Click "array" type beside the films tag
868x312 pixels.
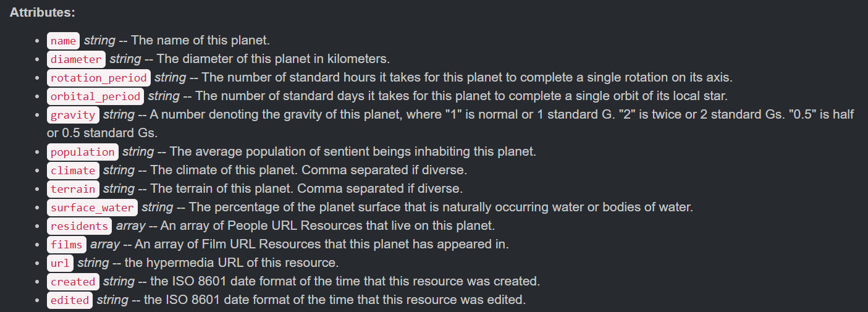(x=105, y=245)
